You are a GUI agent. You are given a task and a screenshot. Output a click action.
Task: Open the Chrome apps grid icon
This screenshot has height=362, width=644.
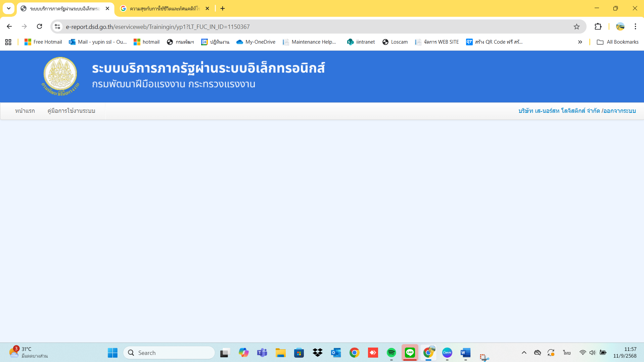pos(8,42)
